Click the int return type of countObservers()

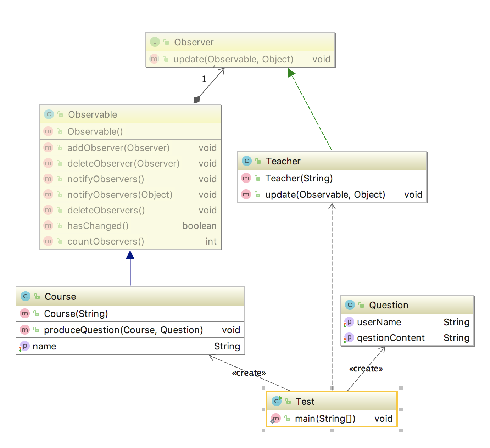point(211,241)
